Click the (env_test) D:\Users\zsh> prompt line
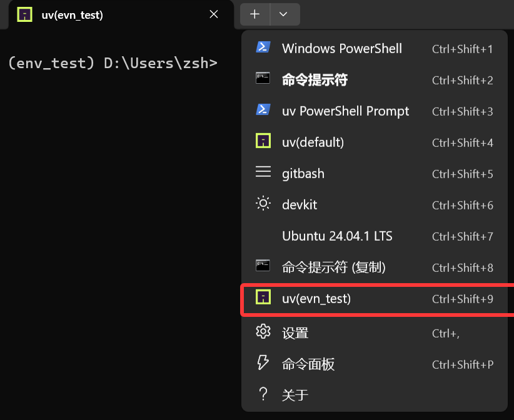This screenshot has width=514, height=420. click(x=113, y=63)
